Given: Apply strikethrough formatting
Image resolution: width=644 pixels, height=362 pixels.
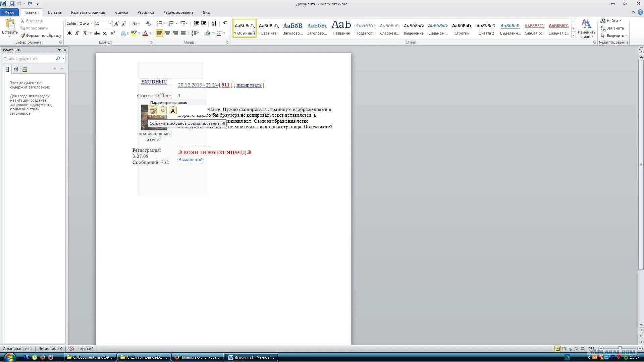Looking at the screenshot, I should tap(97, 33).
